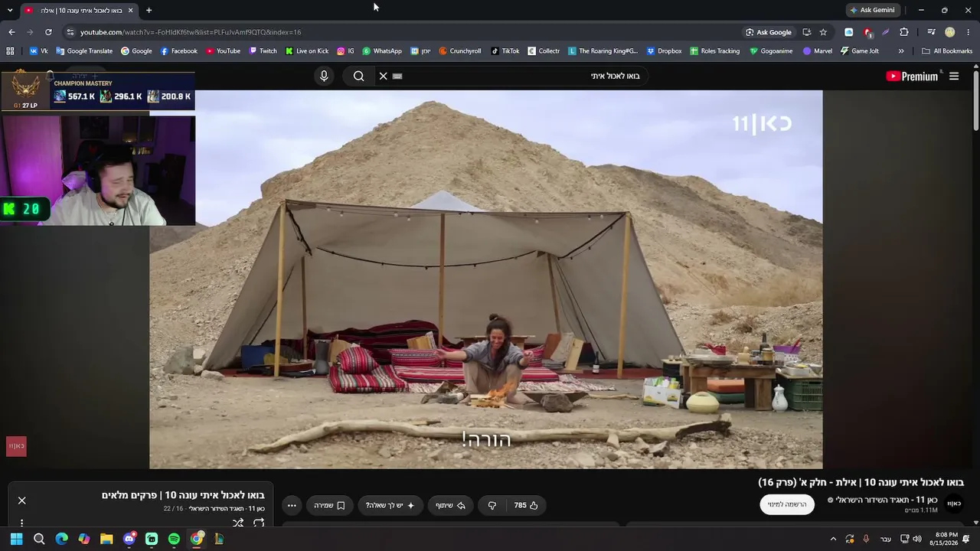The image size is (980, 551).
Task: Open the Twitch bookmark
Action: pyautogui.click(x=263, y=51)
